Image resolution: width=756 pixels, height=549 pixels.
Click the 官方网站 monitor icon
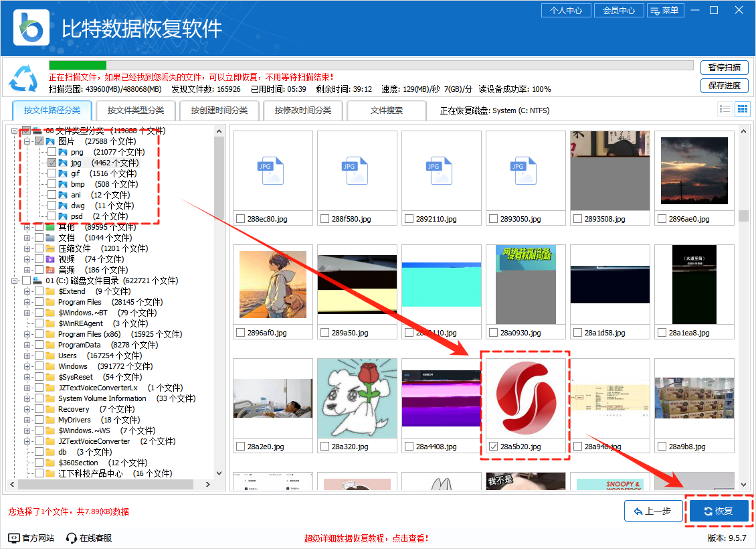coord(14,538)
